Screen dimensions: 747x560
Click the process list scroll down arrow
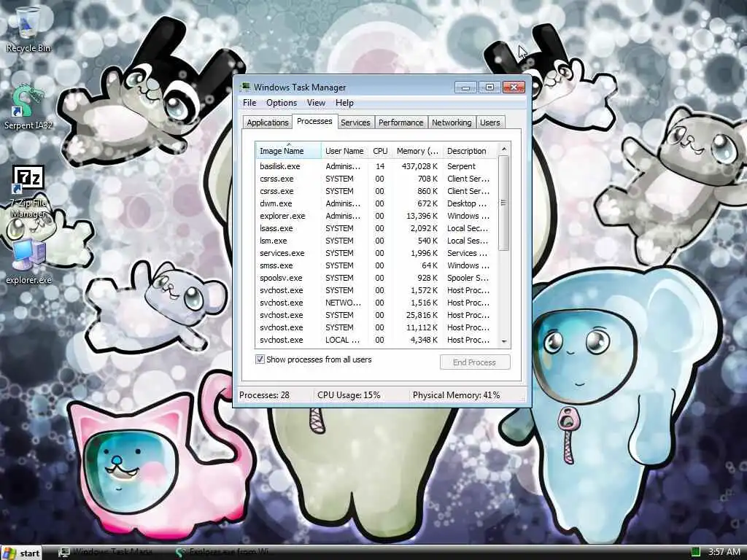[504, 341]
